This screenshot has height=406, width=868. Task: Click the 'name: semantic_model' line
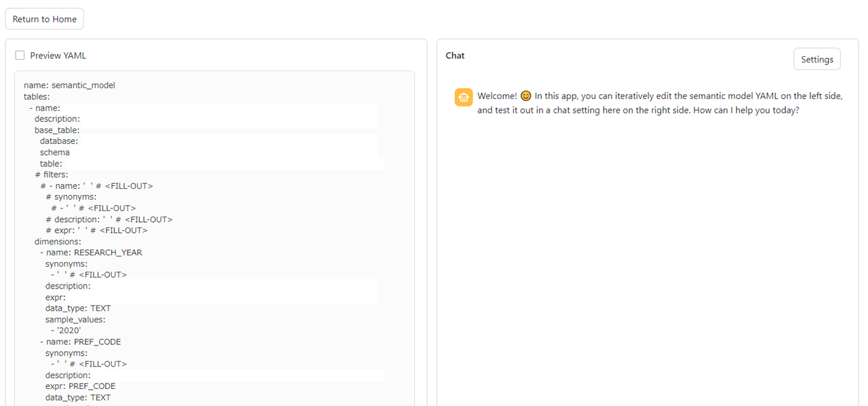pos(70,86)
